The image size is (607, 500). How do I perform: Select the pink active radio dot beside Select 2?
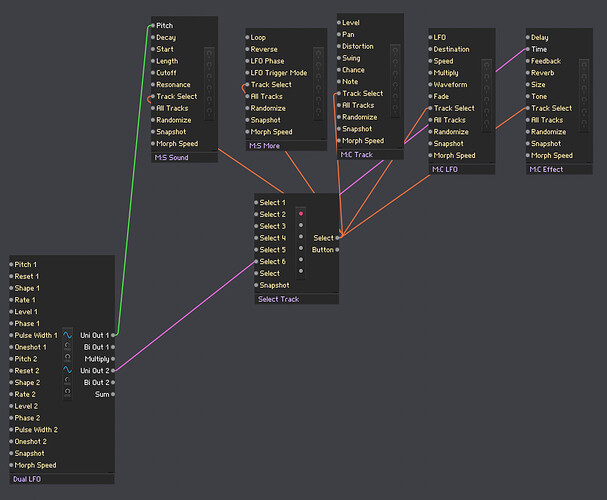coord(301,214)
